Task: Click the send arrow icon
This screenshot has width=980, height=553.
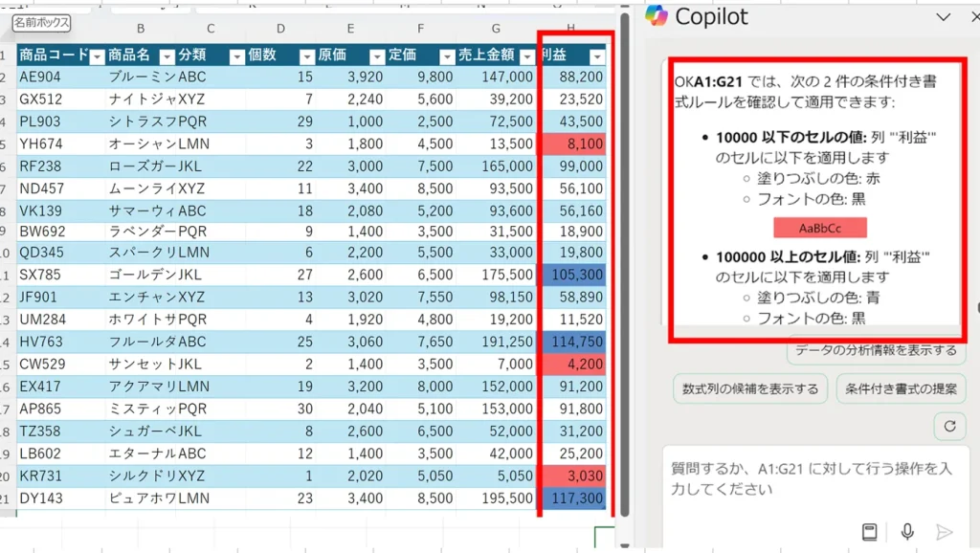Action: (944, 532)
